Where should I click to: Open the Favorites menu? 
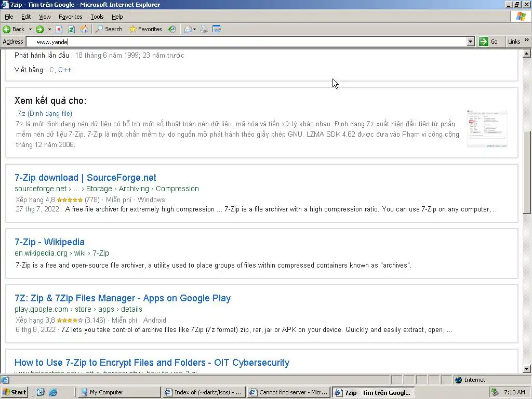coord(70,17)
